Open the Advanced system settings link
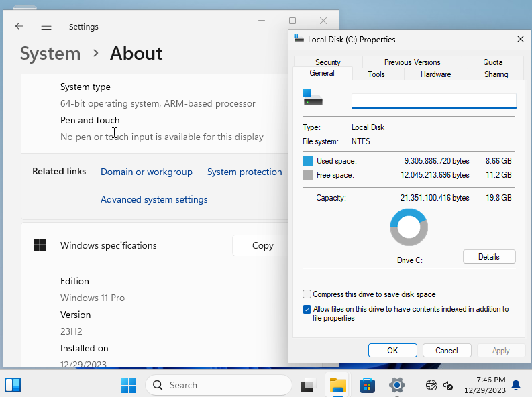532x397 pixels. click(x=154, y=199)
